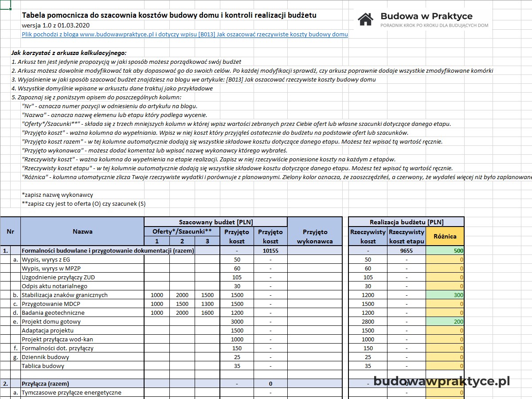532x399 pixels.
Task: Select the 'Projekt przyłącza wod-kan' cell
Action: (x=82, y=339)
